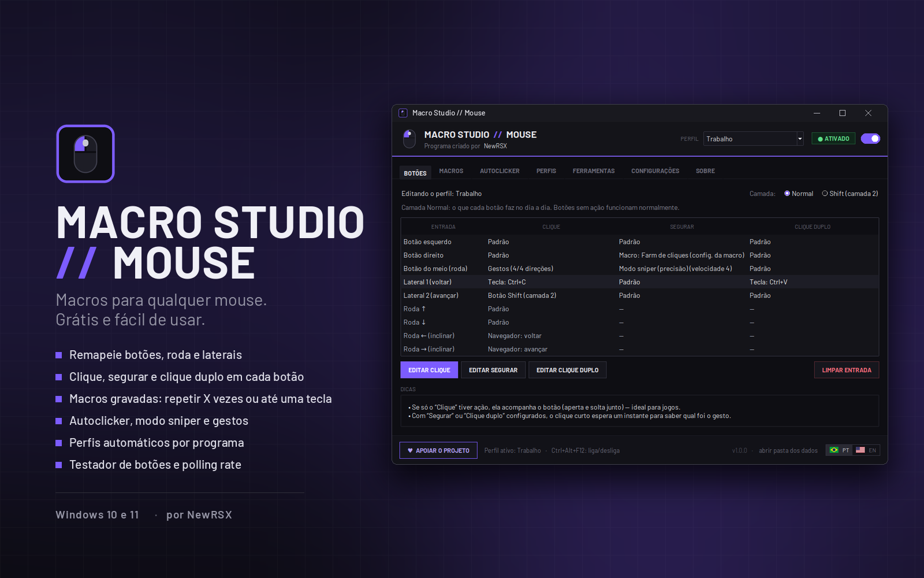Viewport: 924px width, 578px height.
Task: Switch language to Portuguese with Brazil flag
Action: 839,450
